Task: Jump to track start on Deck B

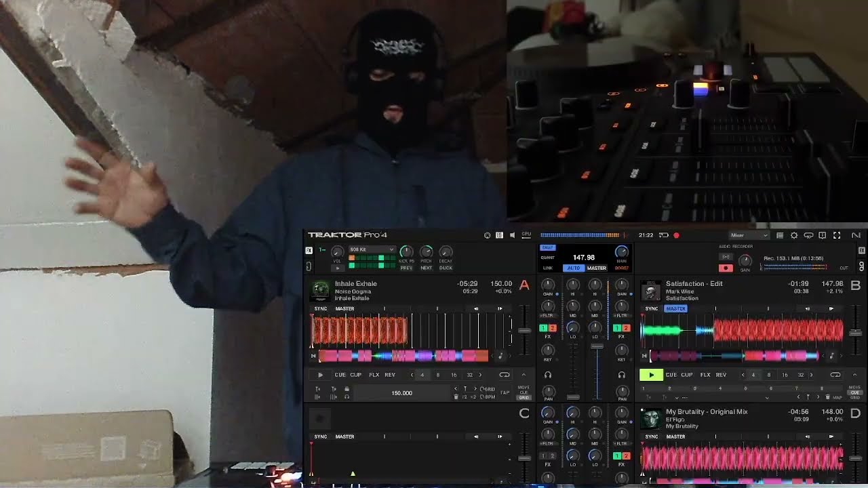Action: pyautogui.click(x=645, y=356)
